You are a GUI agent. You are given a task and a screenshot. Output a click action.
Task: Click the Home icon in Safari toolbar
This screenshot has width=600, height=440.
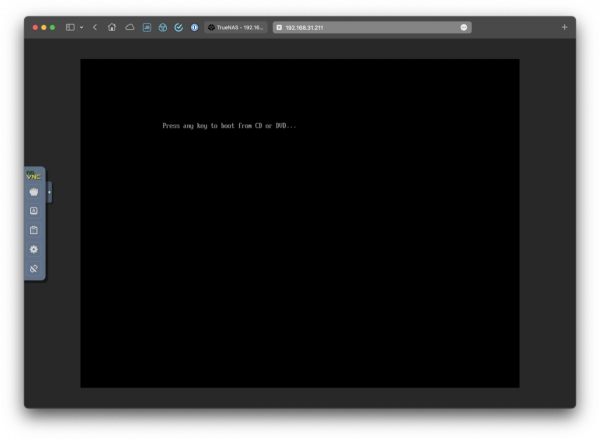(112, 27)
